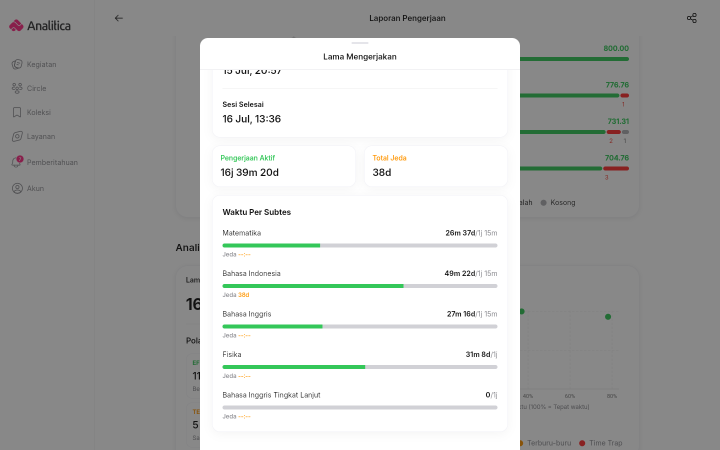Click Bahasa Inggris Tingkat Lanjut label
The width and height of the screenshot is (720, 450).
tap(271, 395)
